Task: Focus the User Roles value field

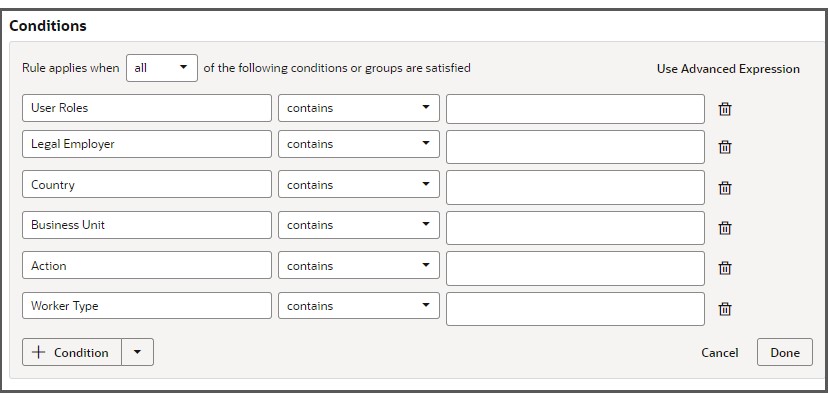Action: click(x=575, y=109)
